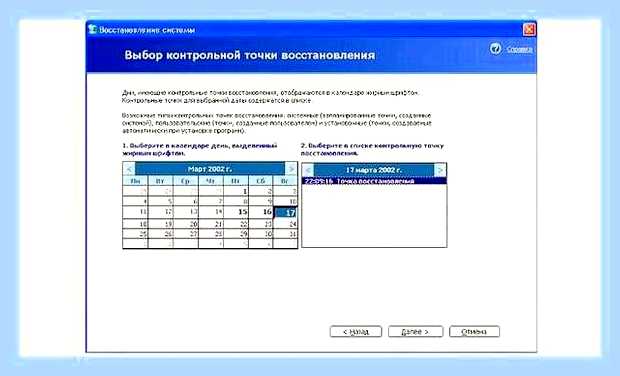Select highlighted day 17 in calendar
Screen dimensions: 620x376
tap(285, 212)
